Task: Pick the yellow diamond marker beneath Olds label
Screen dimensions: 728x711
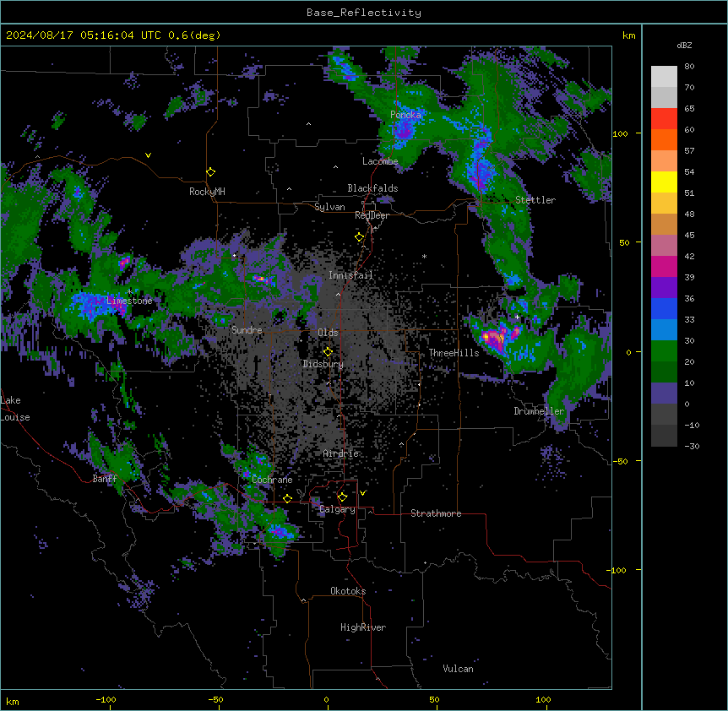Action: coord(328,351)
